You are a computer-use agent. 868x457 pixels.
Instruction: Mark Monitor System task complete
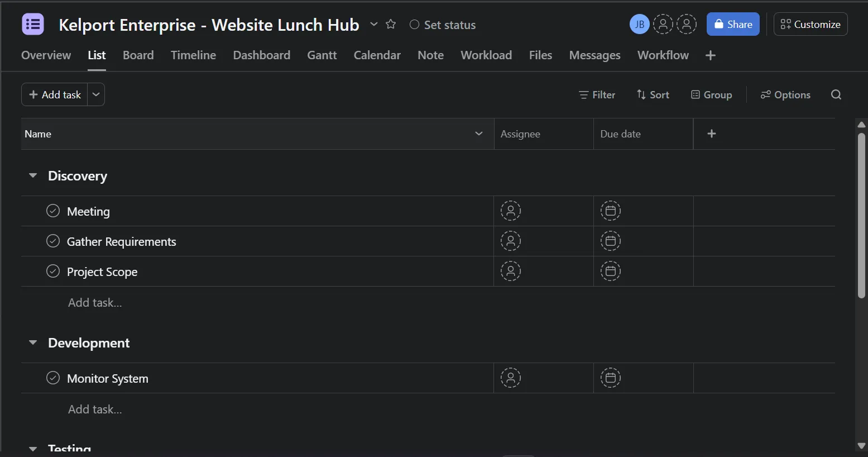tap(53, 378)
